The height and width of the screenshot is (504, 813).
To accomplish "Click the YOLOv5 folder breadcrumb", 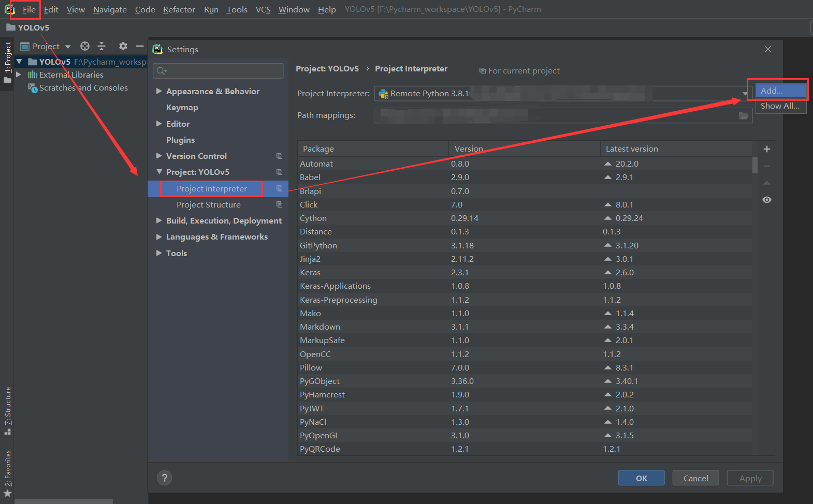I will pyautogui.click(x=28, y=27).
